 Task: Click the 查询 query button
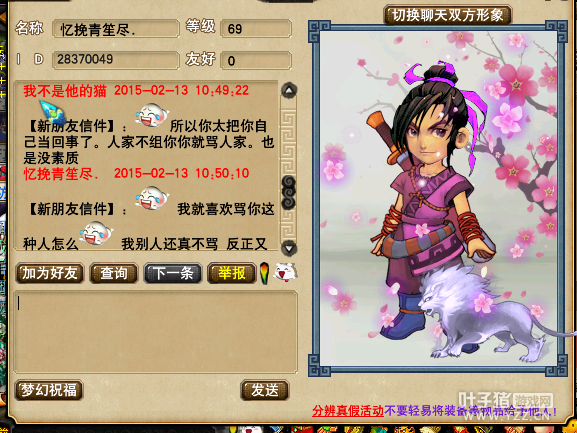(114, 273)
